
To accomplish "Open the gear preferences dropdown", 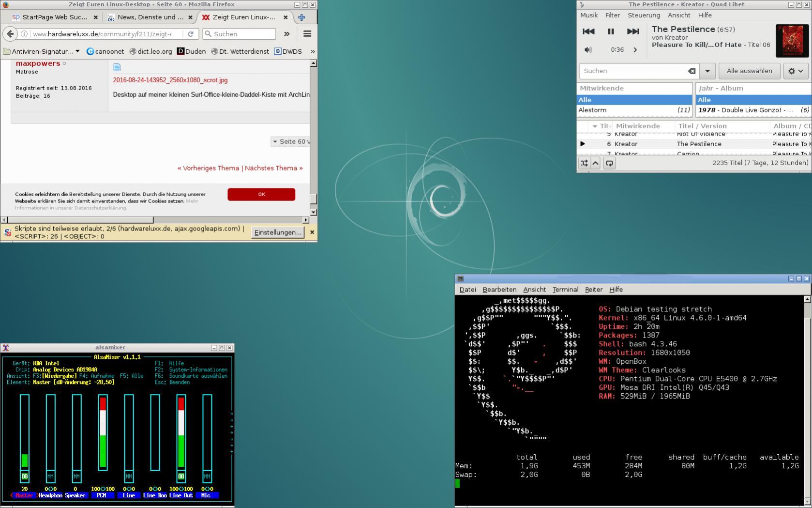I will (796, 71).
